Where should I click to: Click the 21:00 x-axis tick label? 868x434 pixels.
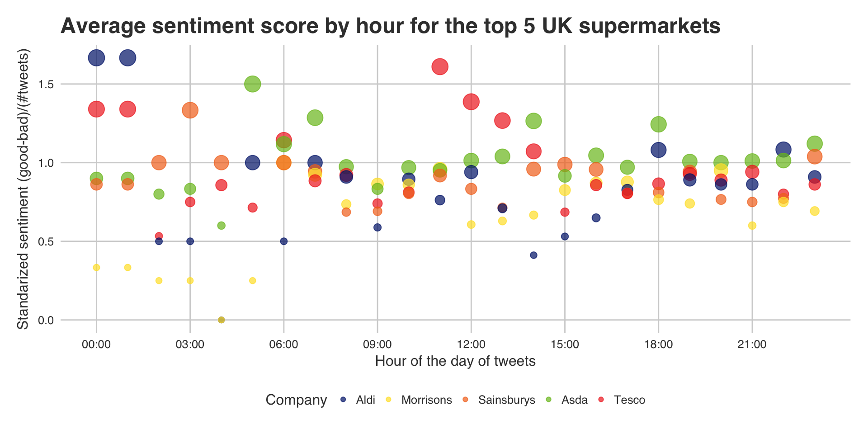(752, 344)
